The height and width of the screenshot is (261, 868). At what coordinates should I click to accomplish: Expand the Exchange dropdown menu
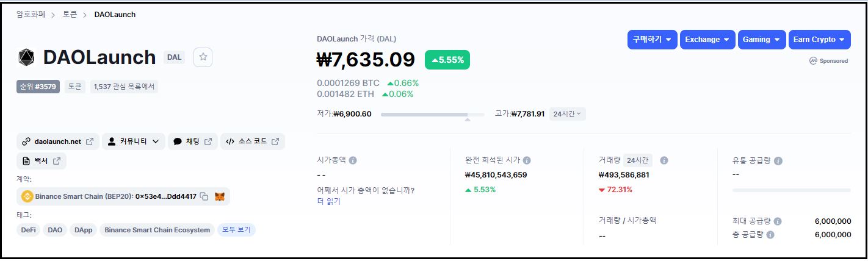pos(707,40)
